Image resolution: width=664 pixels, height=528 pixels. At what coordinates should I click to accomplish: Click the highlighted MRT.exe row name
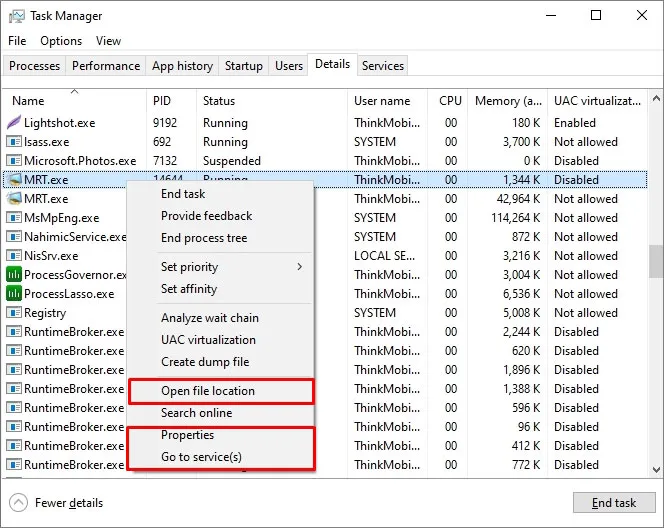tap(46, 180)
